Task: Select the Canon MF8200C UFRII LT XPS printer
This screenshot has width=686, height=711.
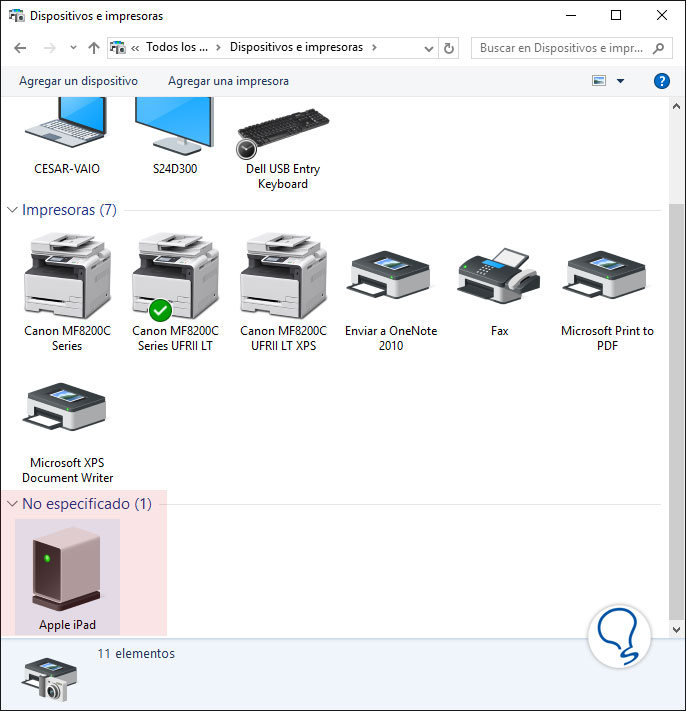Action: click(283, 275)
